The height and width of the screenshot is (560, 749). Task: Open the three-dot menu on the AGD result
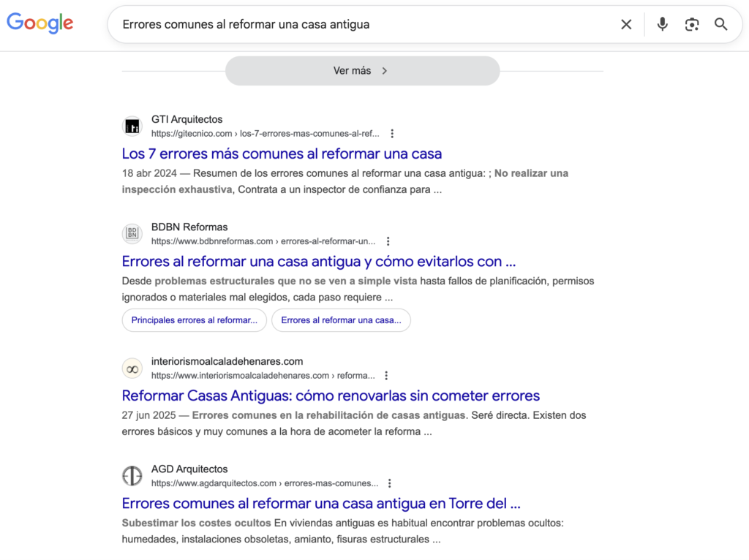pyautogui.click(x=389, y=483)
